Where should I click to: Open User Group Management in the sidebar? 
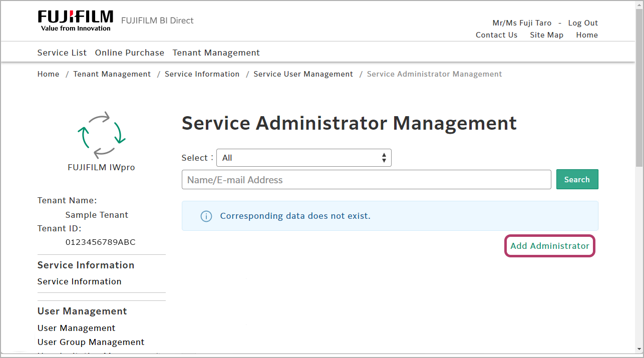click(x=91, y=342)
